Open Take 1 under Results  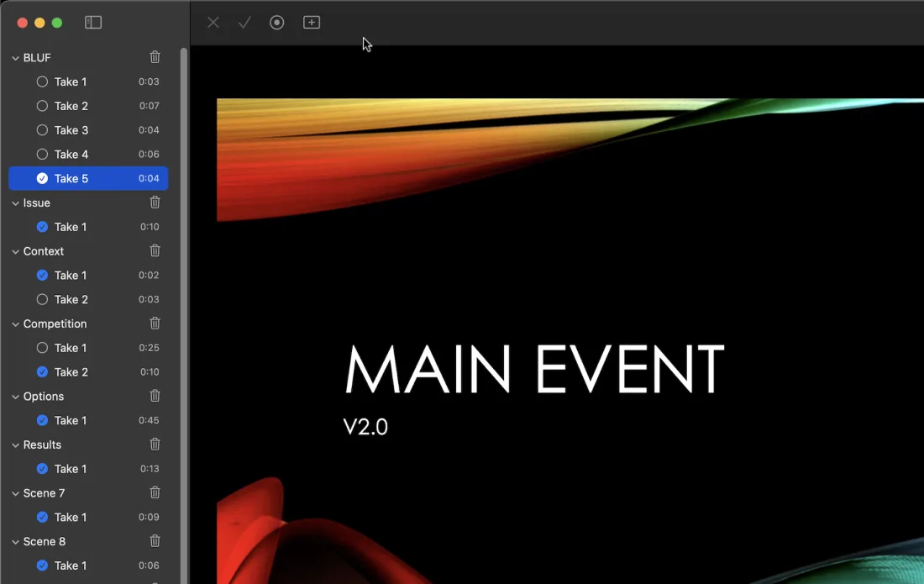tap(88, 469)
